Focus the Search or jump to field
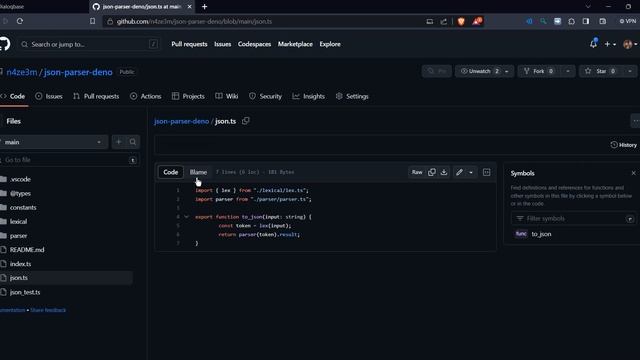This screenshot has width=640, height=360. click(x=89, y=44)
